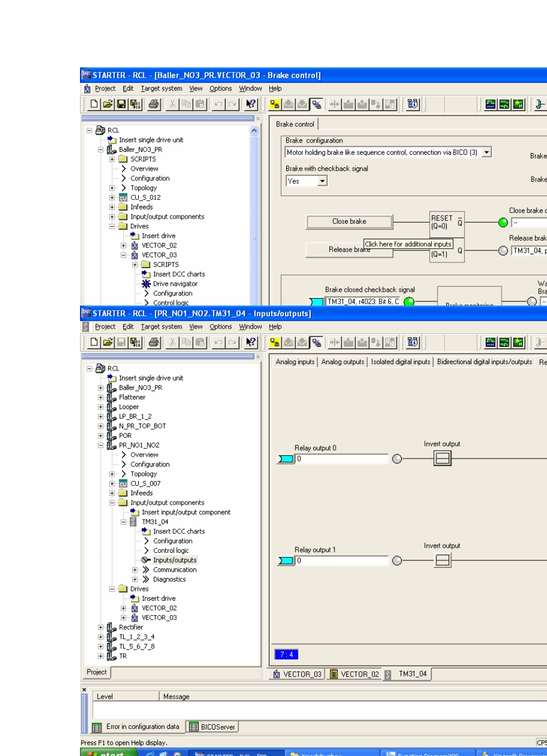Click the Open project toolbar icon

coord(108,104)
